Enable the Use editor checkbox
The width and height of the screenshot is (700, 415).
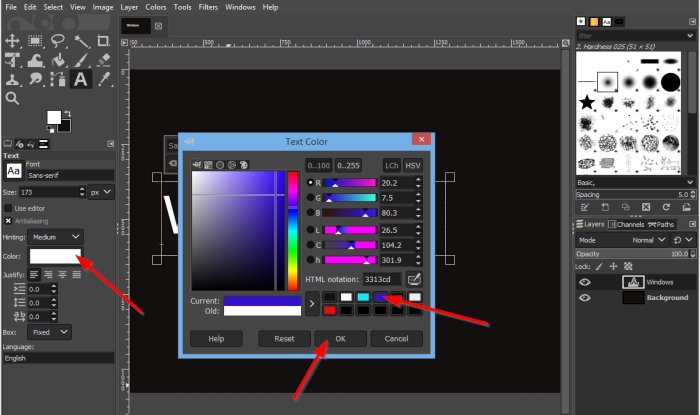(9, 208)
